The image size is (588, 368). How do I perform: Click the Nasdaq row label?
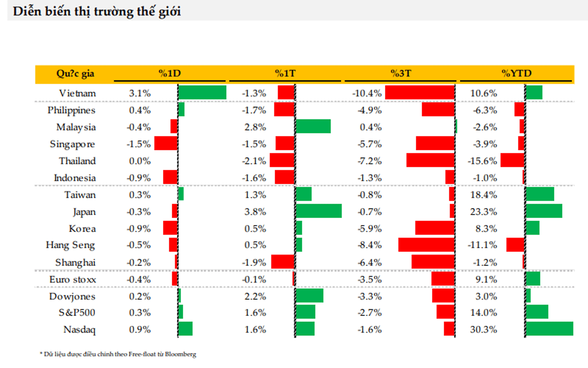(x=79, y=330)
